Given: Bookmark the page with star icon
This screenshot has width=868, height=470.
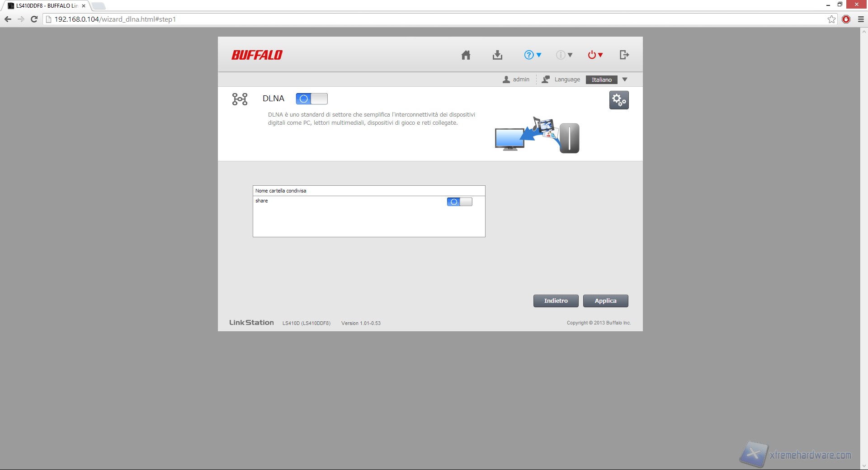Looking at the screenshot, I should [x=831, y=19].
